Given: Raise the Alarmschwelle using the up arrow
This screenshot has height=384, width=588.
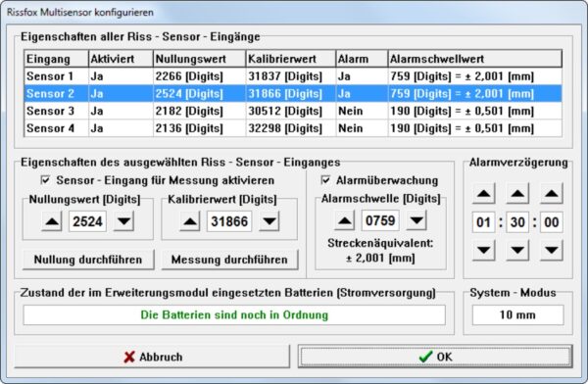Looking at the screenshot, I should (x=344, y=220).
